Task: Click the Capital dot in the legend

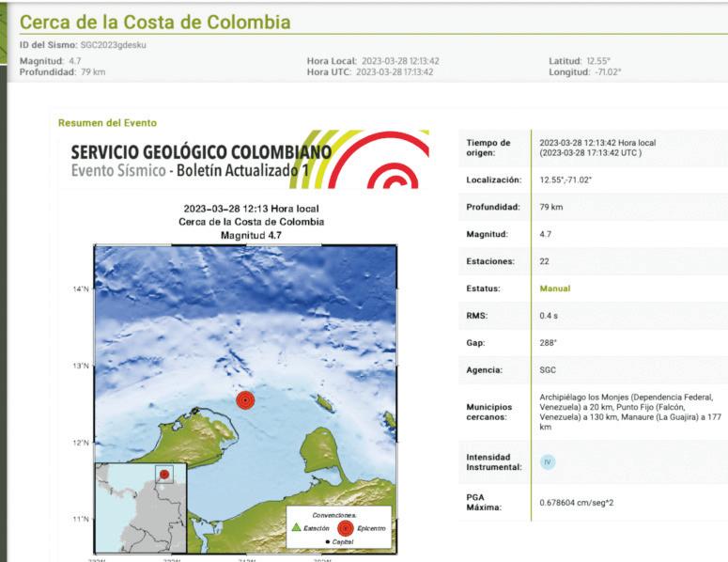Action: (x=328, y=542)
